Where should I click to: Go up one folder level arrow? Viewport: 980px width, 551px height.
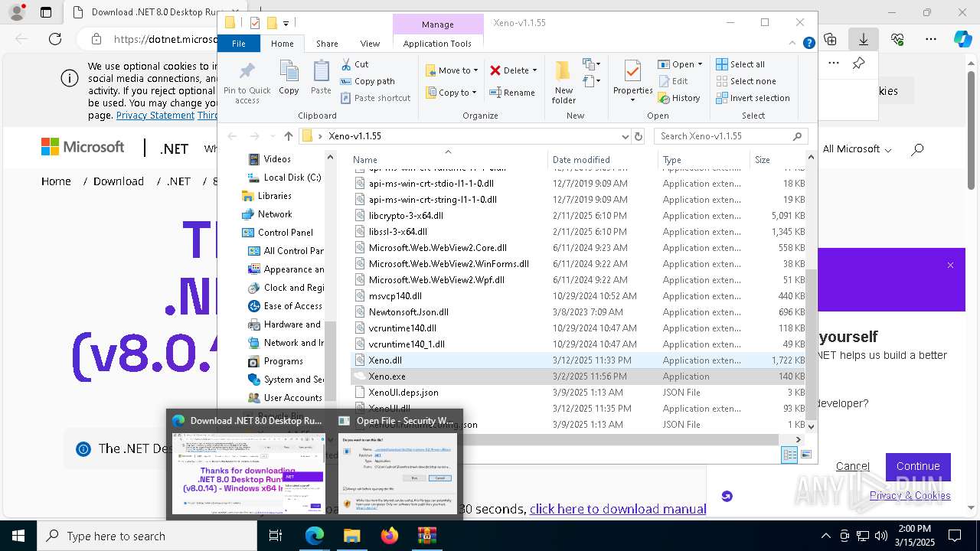coord(288,136)
